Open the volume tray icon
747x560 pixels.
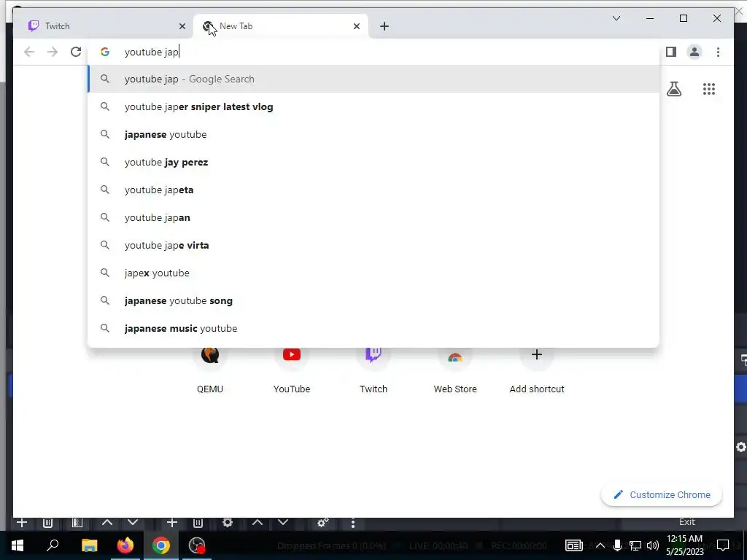click(653, 545)
